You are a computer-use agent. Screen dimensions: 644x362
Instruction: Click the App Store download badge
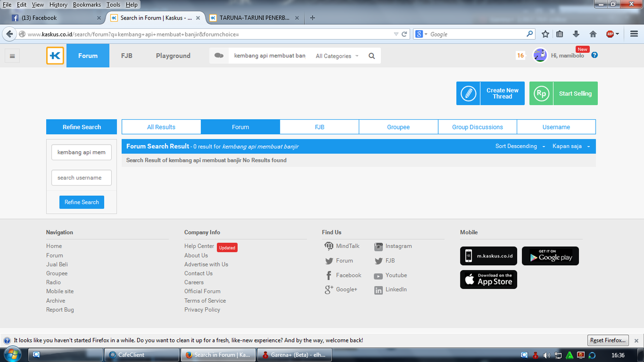click(x=489, y=280)
